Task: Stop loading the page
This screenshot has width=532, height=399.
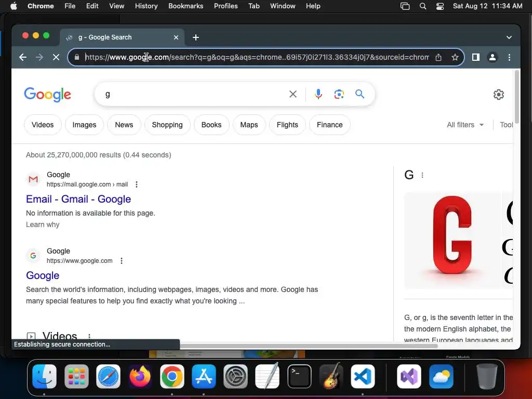Action: (x=56, y=57)
